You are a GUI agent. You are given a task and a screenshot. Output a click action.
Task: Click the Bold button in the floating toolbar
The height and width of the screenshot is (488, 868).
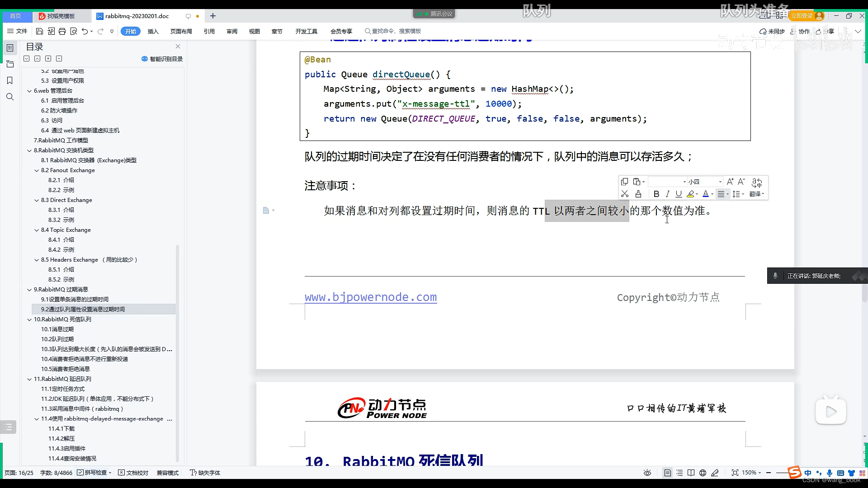(656, 194)
